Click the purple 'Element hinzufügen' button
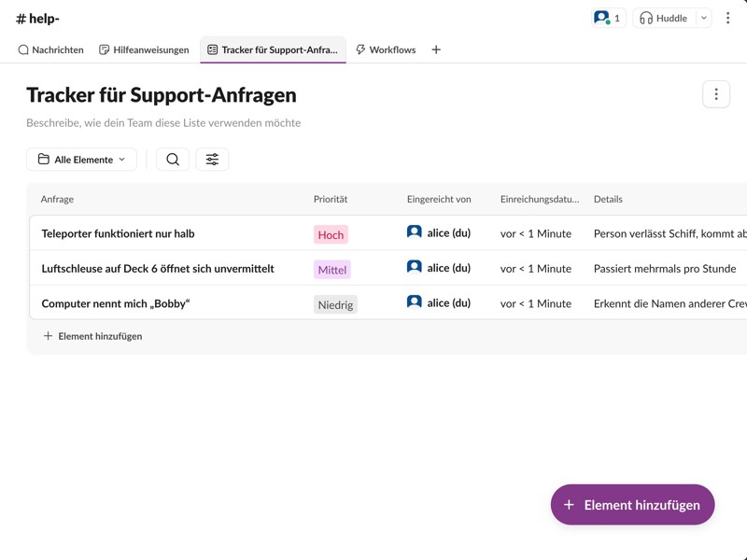This screenshot has width=747, height=560. point(632,505)
